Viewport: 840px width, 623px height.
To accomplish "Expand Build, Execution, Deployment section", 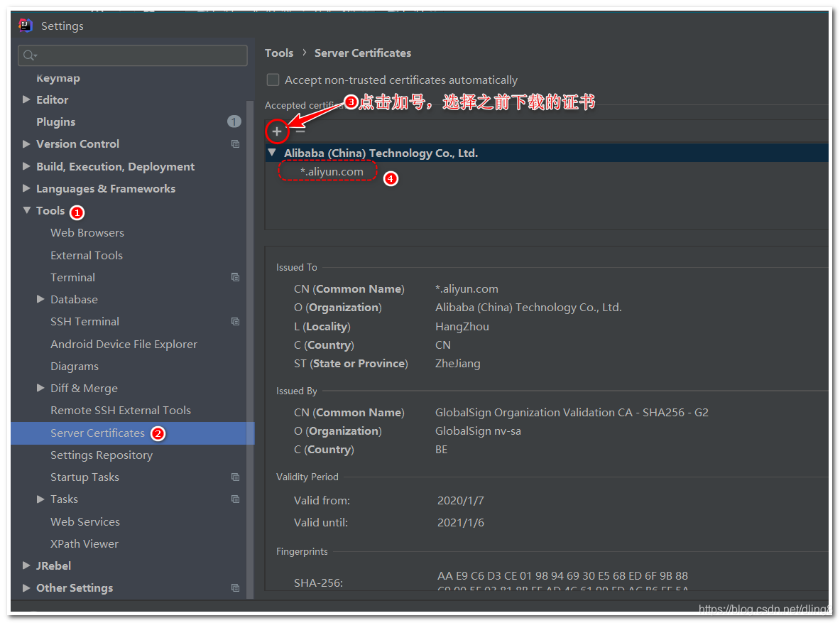I will [26, 166].
